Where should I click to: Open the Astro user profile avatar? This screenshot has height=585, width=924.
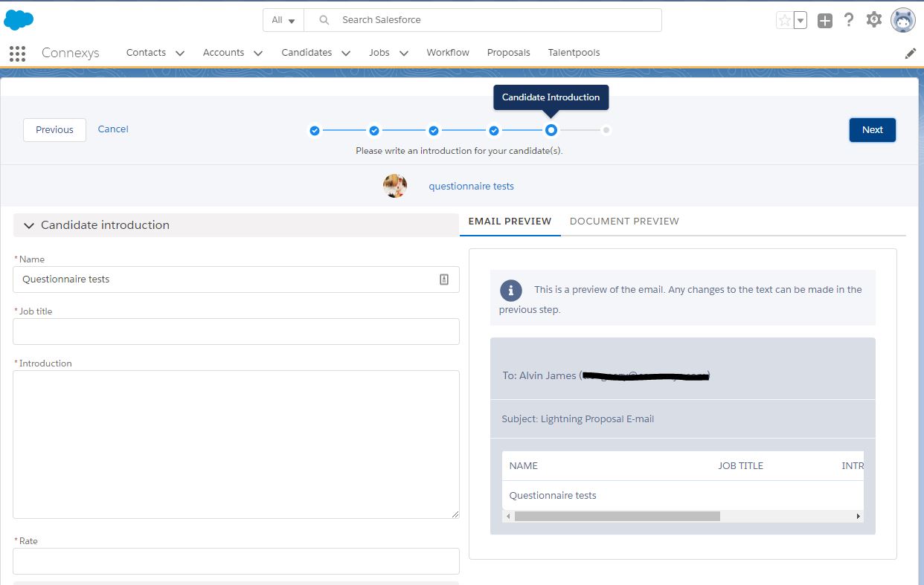pos(903,20)
